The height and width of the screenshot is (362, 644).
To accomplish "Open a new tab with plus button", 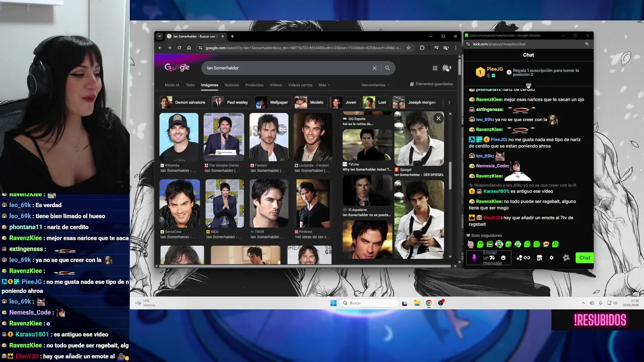I will pyautogui.click(x=232, y=36).
